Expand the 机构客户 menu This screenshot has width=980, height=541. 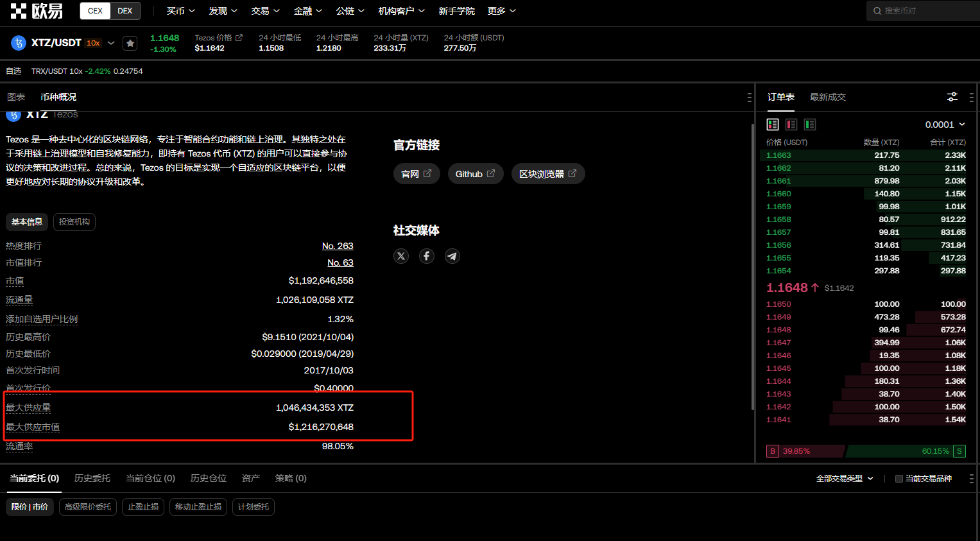tap(402, 11)
